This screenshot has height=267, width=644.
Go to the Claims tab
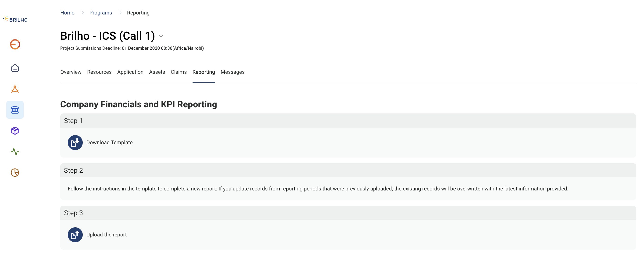tap(179, 72)
